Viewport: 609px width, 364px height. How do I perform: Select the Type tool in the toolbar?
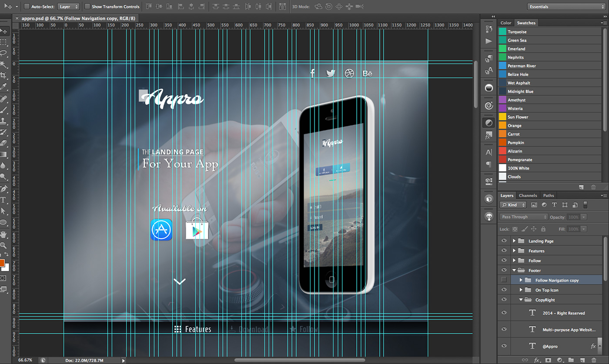click(x=3, y=200)
